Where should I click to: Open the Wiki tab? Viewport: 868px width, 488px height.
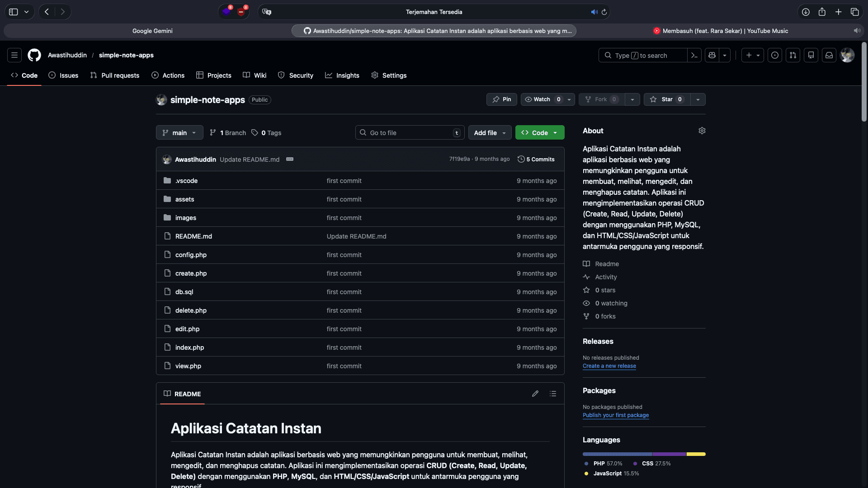(x=255, y=75)
